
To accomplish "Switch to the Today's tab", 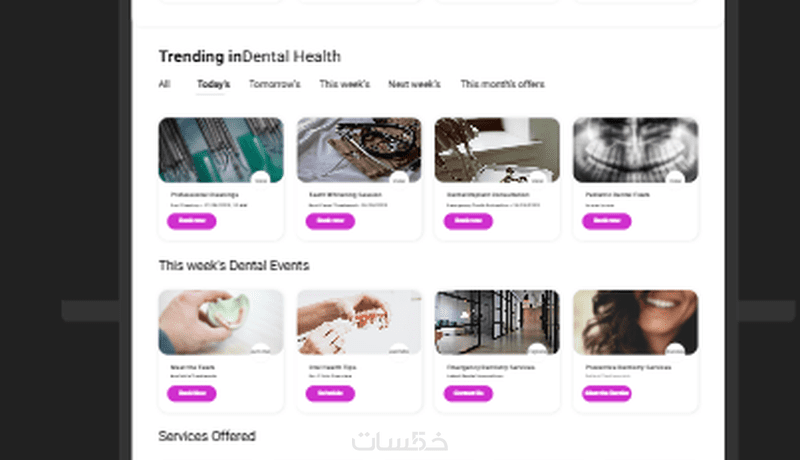I will click(x=213, y=84).
